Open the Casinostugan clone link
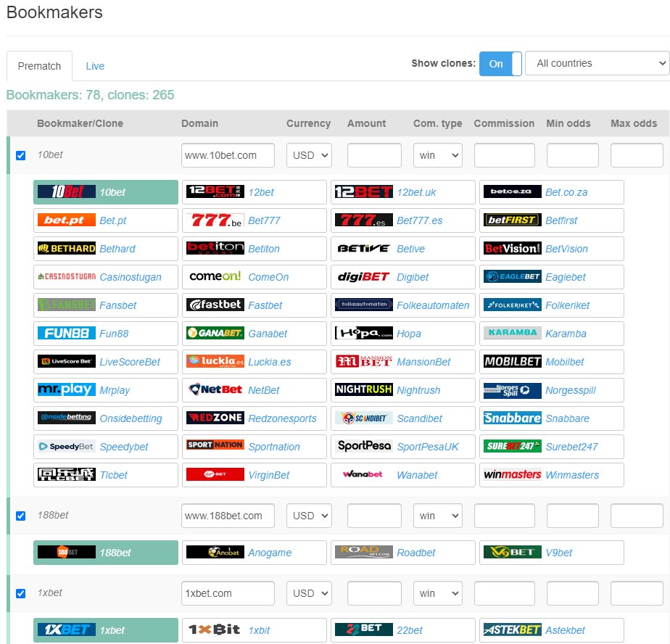 [131, 277]
